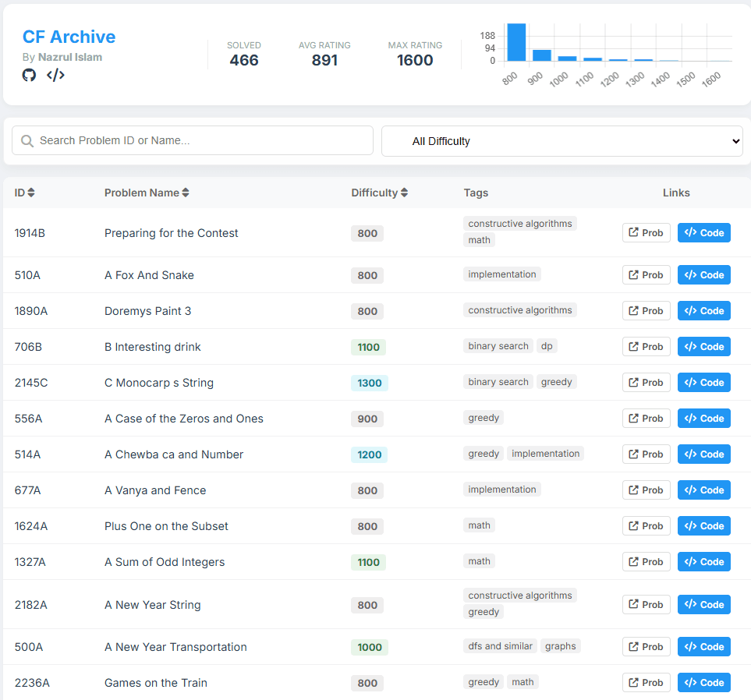Sort by Difficulty arrows icon
The height and width of the screenshot is (700, 751).
pyautogui.click(x=404, y=193)
